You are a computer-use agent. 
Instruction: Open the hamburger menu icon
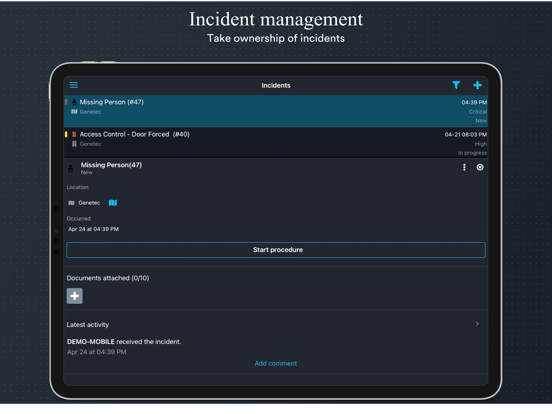click(x=74, y=85)
